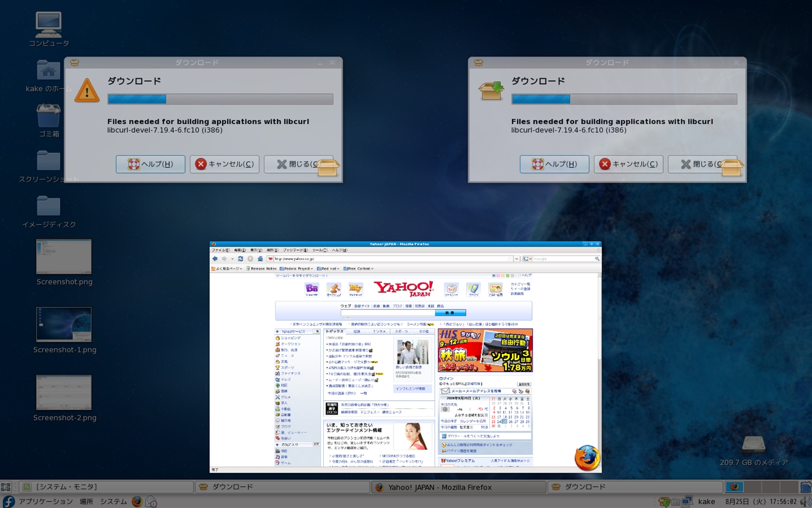Image resolution: width=812 pixels, height=508 pixels.
Task: Click キャンセル button in right download dialog
Action: (628, 164)
